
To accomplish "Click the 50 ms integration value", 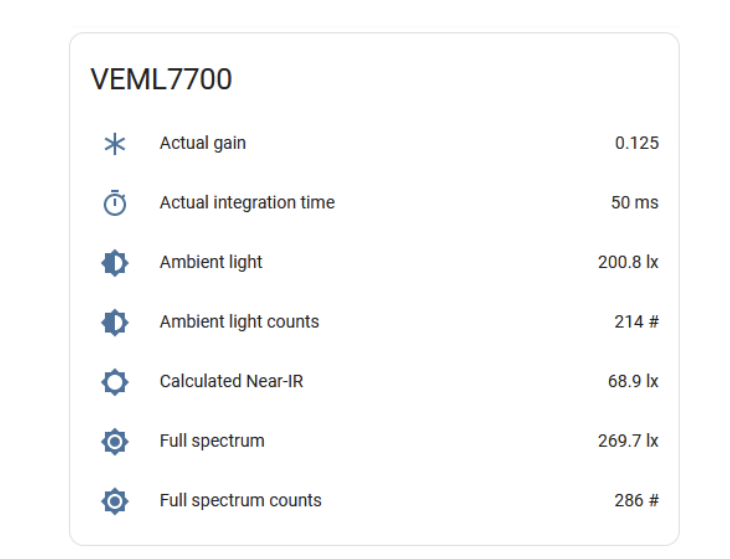I will point(634,203).
